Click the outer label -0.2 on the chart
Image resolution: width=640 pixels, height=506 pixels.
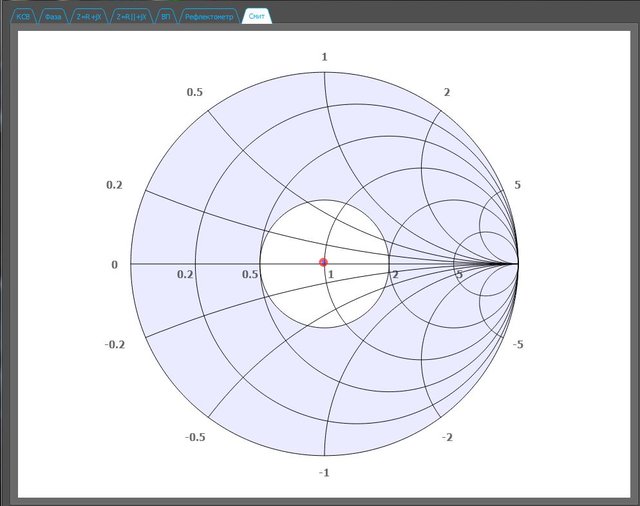click(x=114, y=344)
